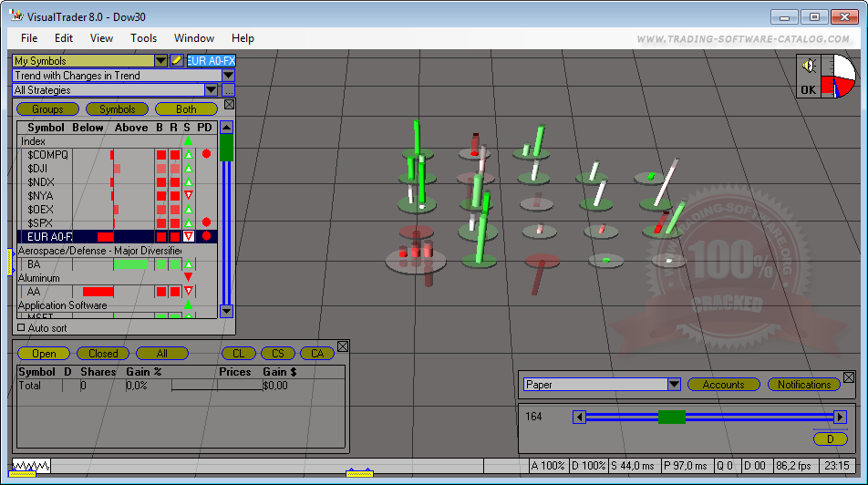
Task: Open the Tools menu
Action: pos(143,38)
